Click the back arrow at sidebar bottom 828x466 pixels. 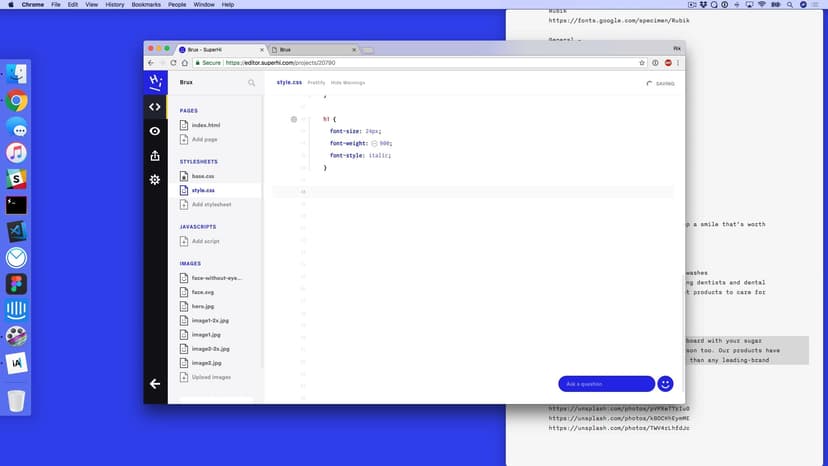click(x=155, y=384)
